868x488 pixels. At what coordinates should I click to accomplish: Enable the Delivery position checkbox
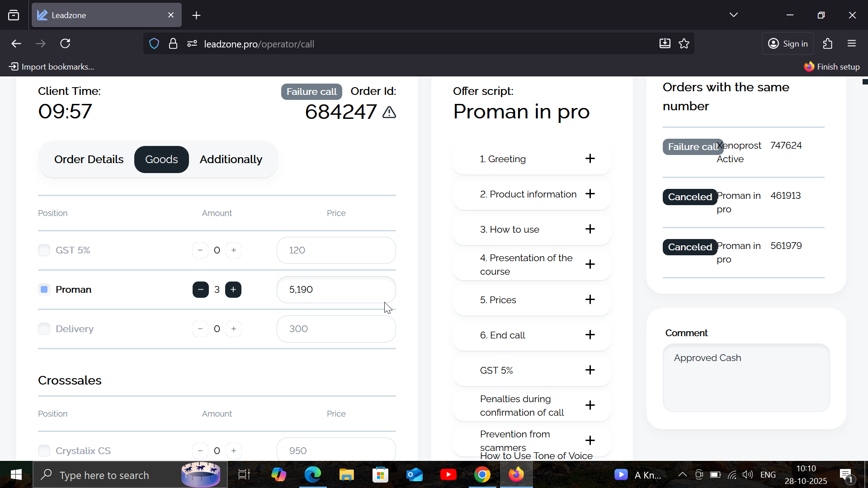click(44, 329)
